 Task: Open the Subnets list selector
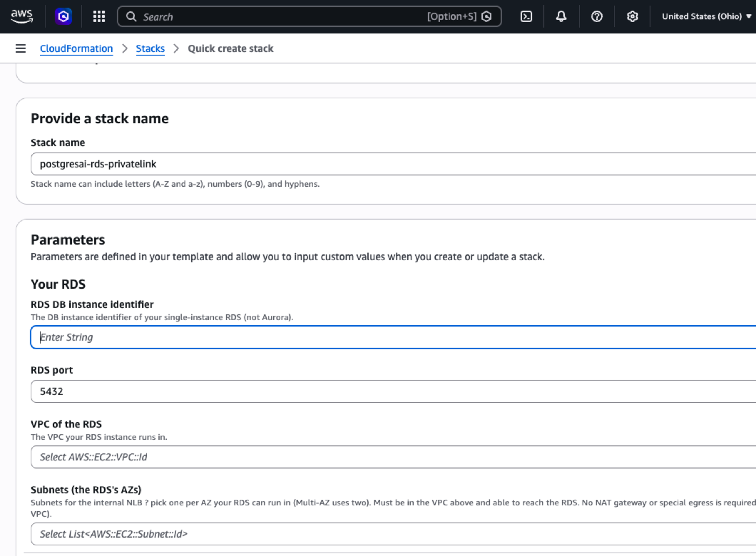[x=393, y=534]
